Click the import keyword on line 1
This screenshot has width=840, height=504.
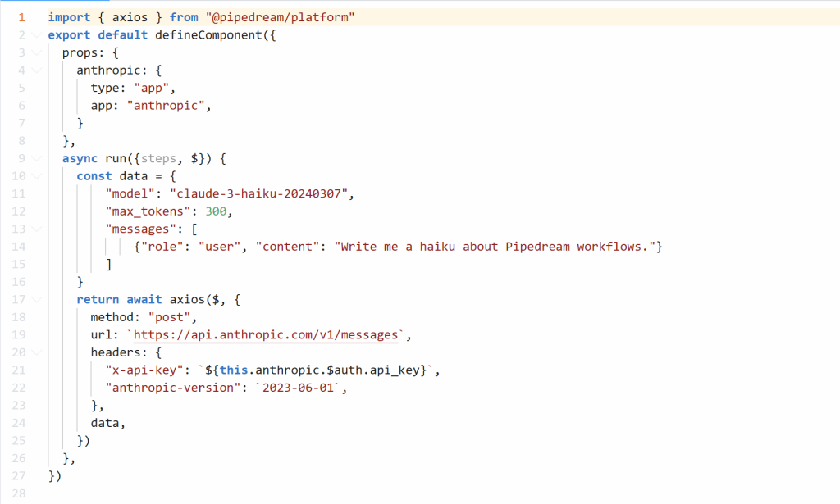coord(69,18)
